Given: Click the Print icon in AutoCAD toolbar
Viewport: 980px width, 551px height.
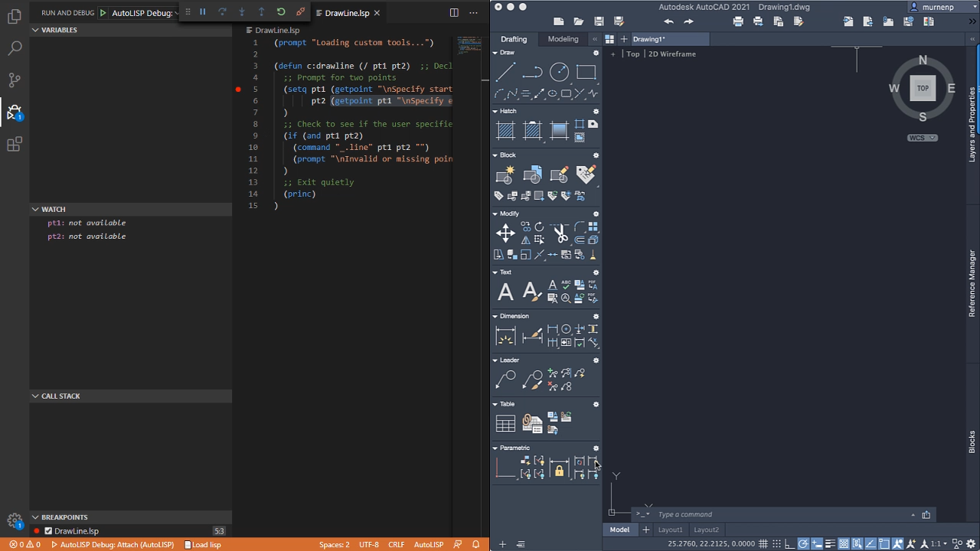Looking at the screenshot, I should [738, 21].
